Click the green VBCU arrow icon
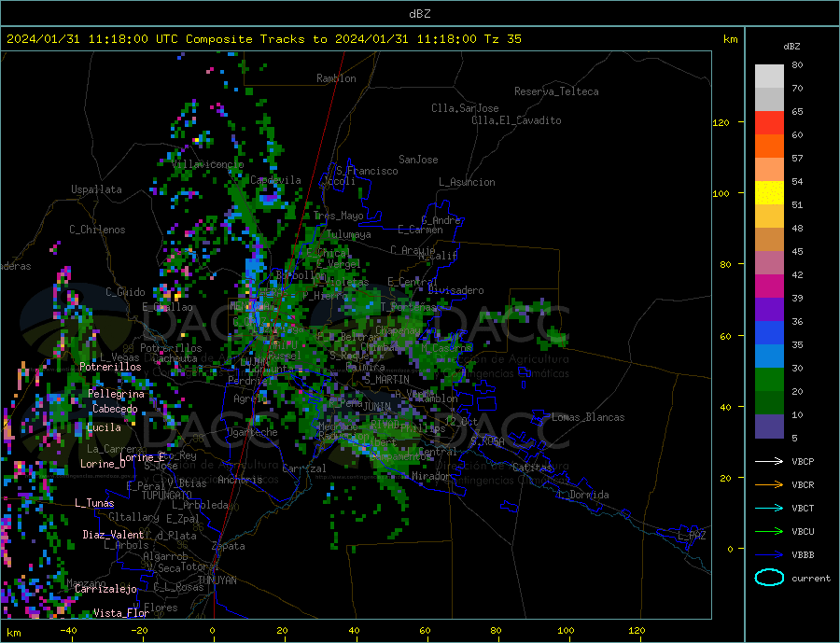This screenshot has width=840, height=643. (x=769, y=532)
